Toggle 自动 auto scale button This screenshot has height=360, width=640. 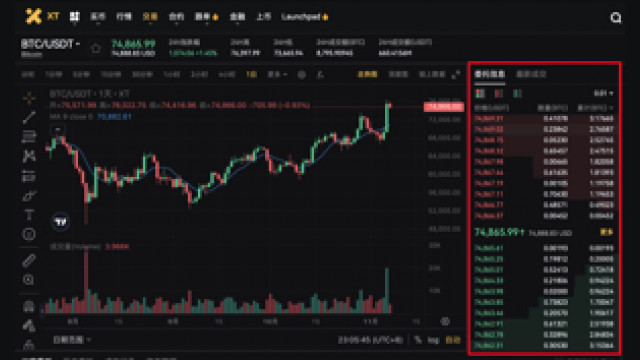[x=453, y=340]
